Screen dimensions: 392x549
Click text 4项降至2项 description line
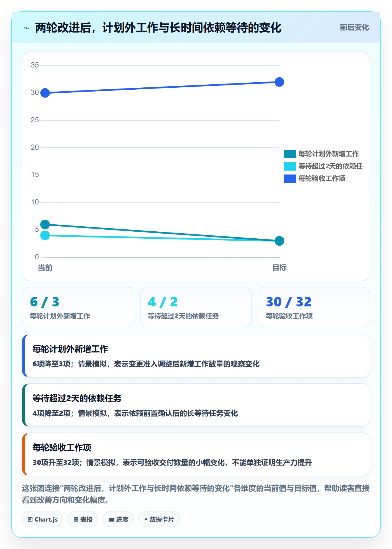pyautogui.click(x=135, y=413)
